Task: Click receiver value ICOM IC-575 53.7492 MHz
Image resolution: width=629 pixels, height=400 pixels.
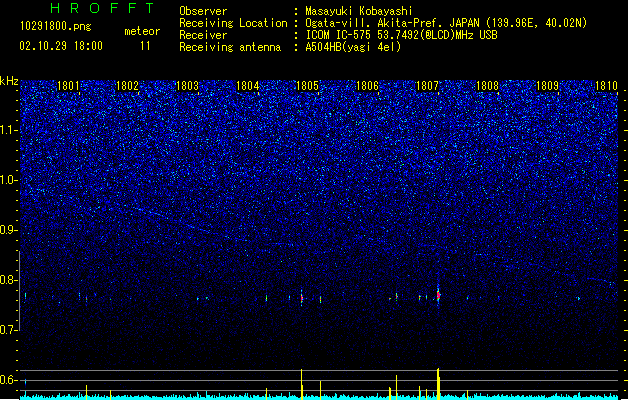Action: (401, 35)
